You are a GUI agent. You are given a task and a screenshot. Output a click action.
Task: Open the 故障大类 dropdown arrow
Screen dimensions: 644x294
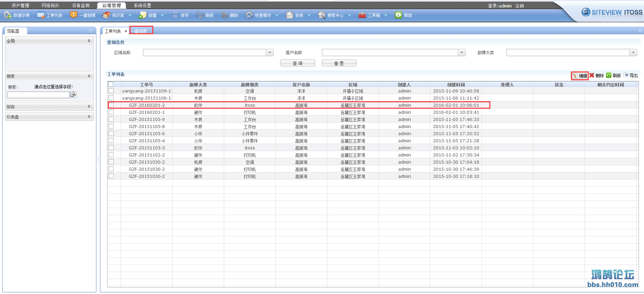click(633, 52)
